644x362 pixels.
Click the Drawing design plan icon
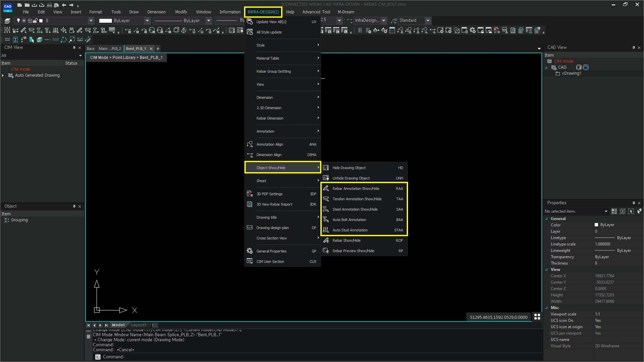point(250,227)
